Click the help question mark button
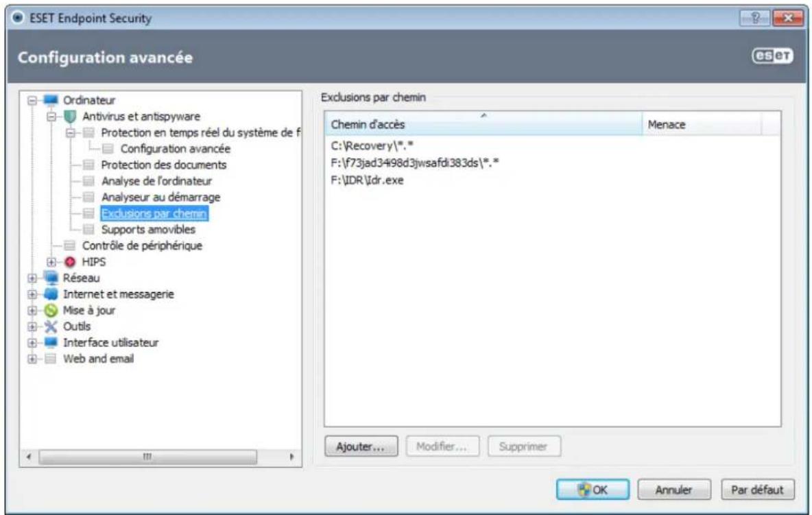Screen dimensions: 812x515 [755, 18]
